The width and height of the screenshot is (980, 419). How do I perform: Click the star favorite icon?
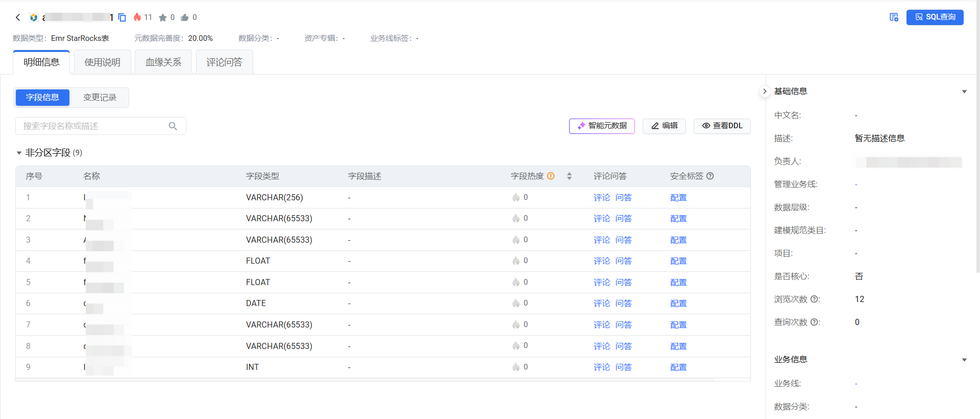(x=163, y=18)
